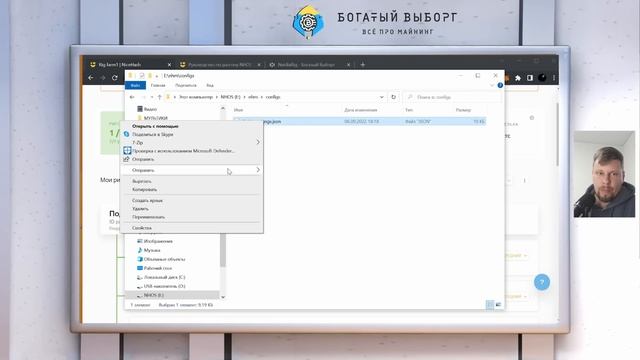Click the Explorer search field

click(452, 97)
